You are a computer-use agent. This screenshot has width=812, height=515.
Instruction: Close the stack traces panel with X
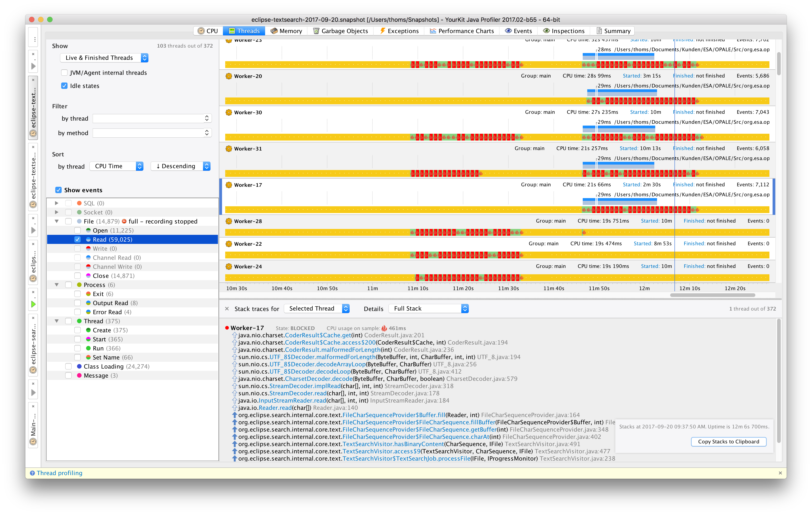coord(227,309)
